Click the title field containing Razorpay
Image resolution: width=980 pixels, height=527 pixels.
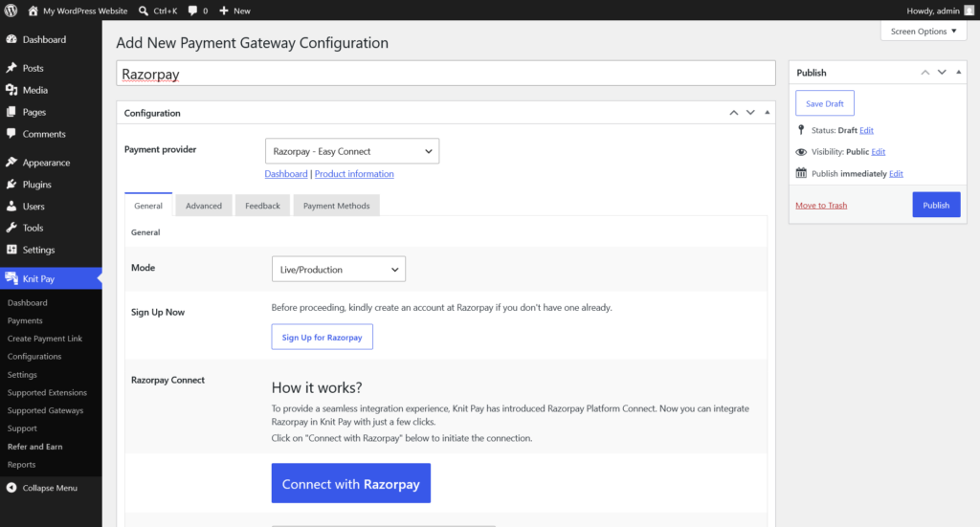point(446,74)
